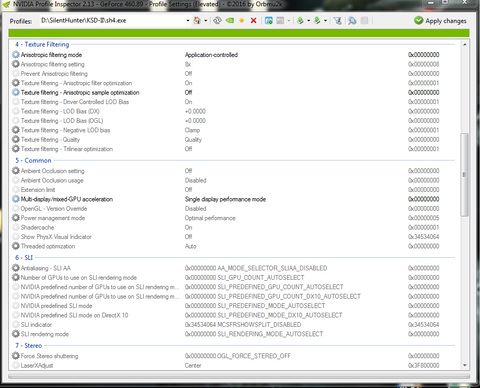Click the scrollbar down arrow
The image size is (480, 388).
pos(465,365)
